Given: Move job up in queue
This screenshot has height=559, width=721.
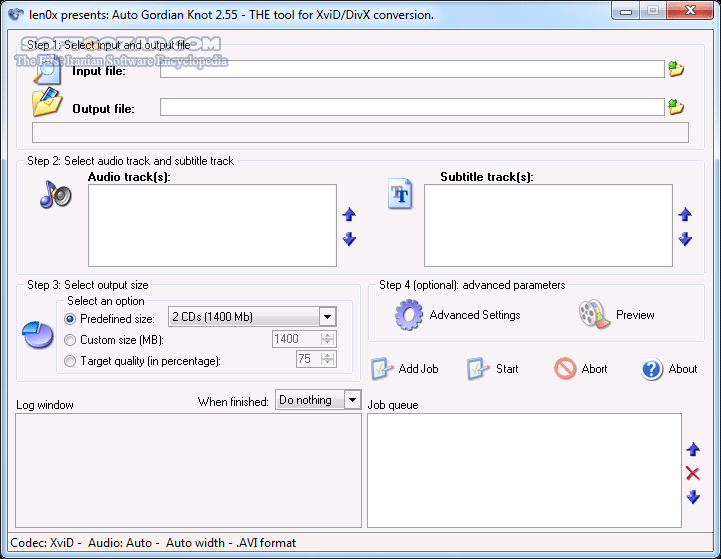Looking at the screenshot, I should 693,450.
